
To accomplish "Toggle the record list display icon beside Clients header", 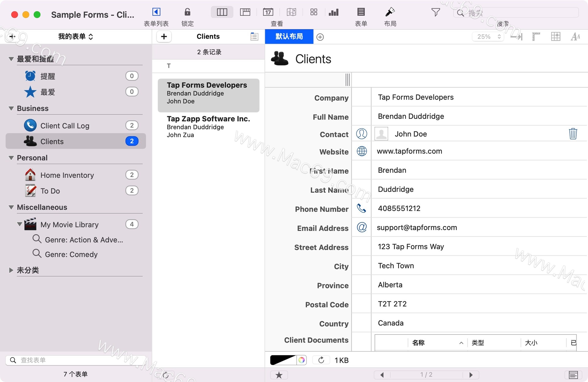I will 254,36.
